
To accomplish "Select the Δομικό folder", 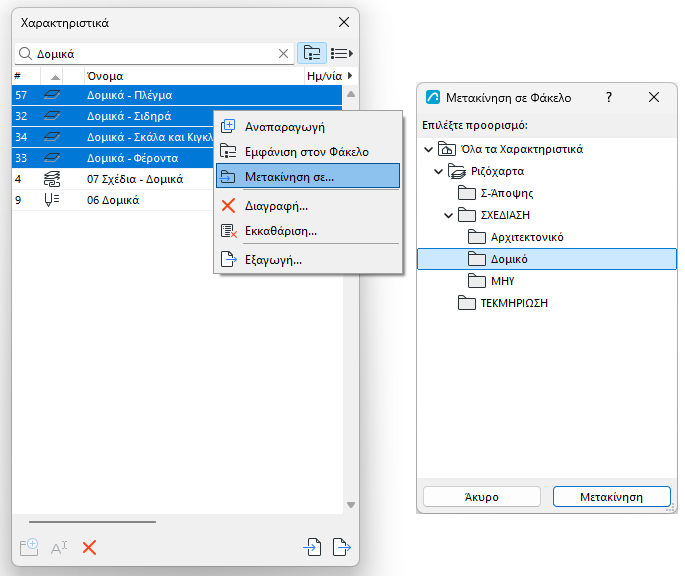I will [x=547, y=259].
